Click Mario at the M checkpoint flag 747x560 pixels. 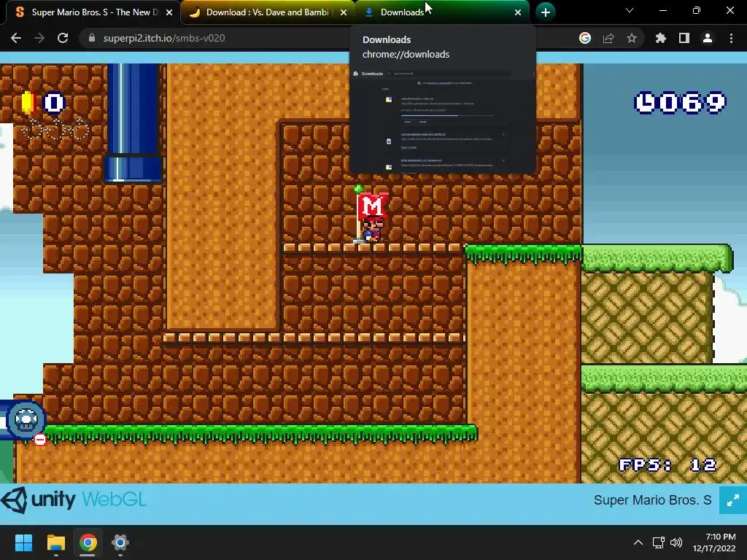pyautogui.click(x=372, y=229)
